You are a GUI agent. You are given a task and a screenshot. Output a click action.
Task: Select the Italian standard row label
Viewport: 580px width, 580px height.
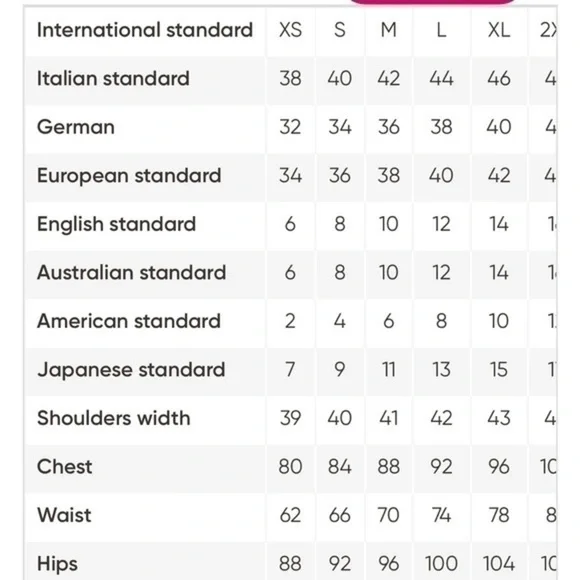(113, 78)
